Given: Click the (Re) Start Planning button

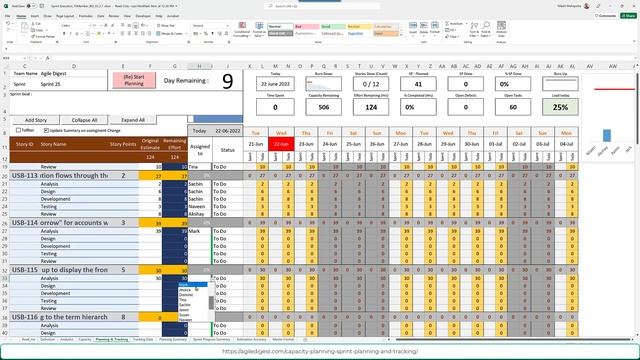Looking at the screenshot, I should click(x=134, y=80).
